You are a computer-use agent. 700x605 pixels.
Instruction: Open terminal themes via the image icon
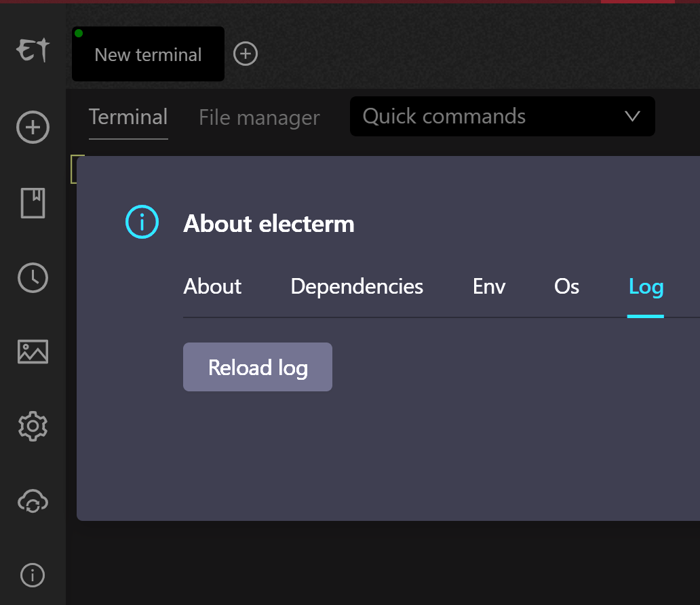(x=32, y=351)
